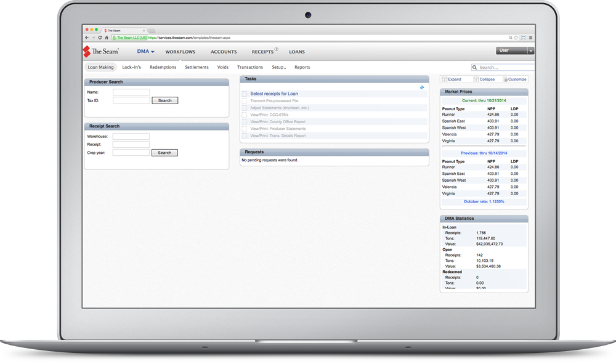
Task: Click the Expand link
Action: (x=455, y=79)
